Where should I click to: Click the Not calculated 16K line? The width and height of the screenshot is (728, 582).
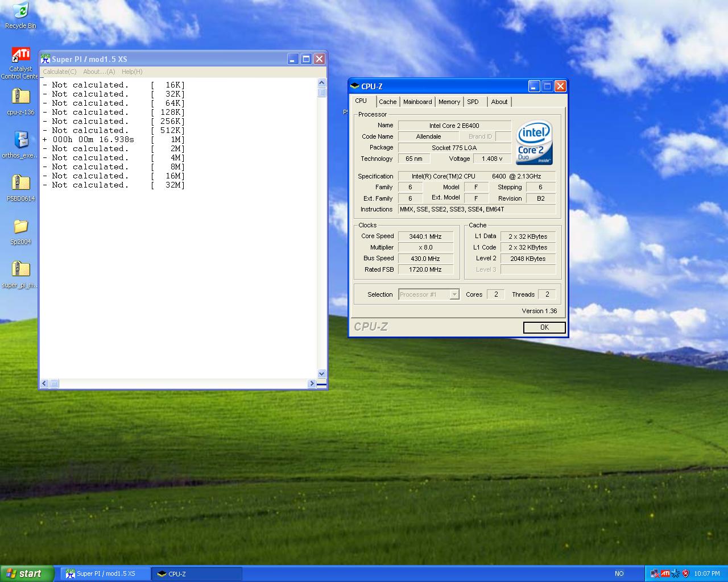[x=114, y=85]
